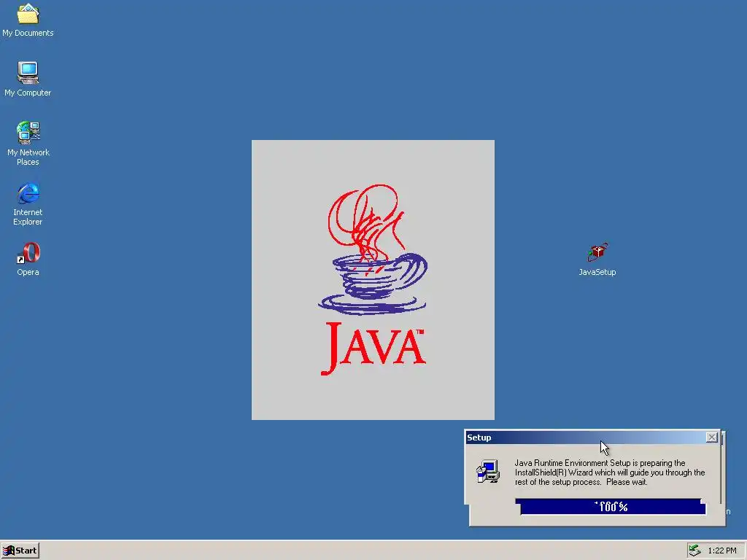747x560 pixels.
Task: Click the 1:22 PM clock
Action: point(722,551)
